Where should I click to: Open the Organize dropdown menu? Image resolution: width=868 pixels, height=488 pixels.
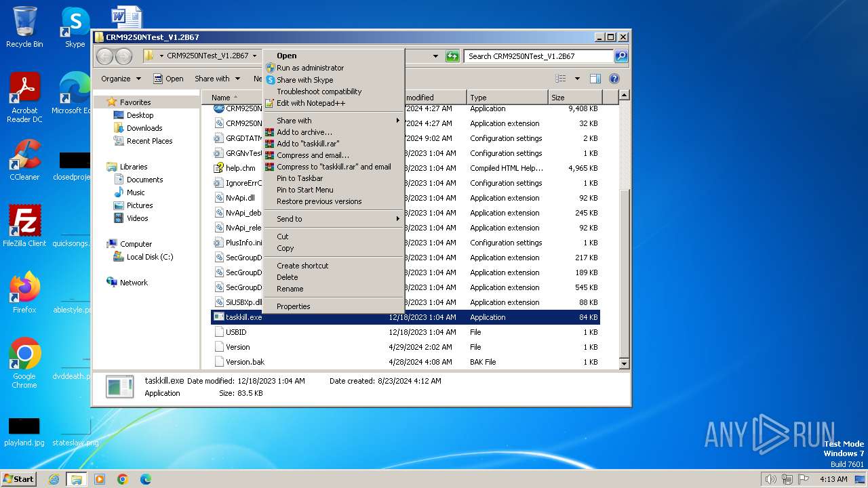click(121, 79)
